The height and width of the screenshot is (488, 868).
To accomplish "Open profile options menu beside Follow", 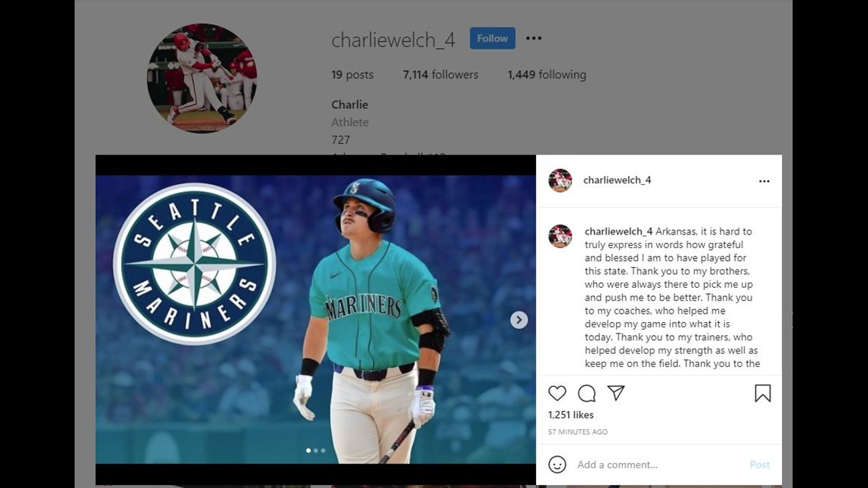I will 534,38.
